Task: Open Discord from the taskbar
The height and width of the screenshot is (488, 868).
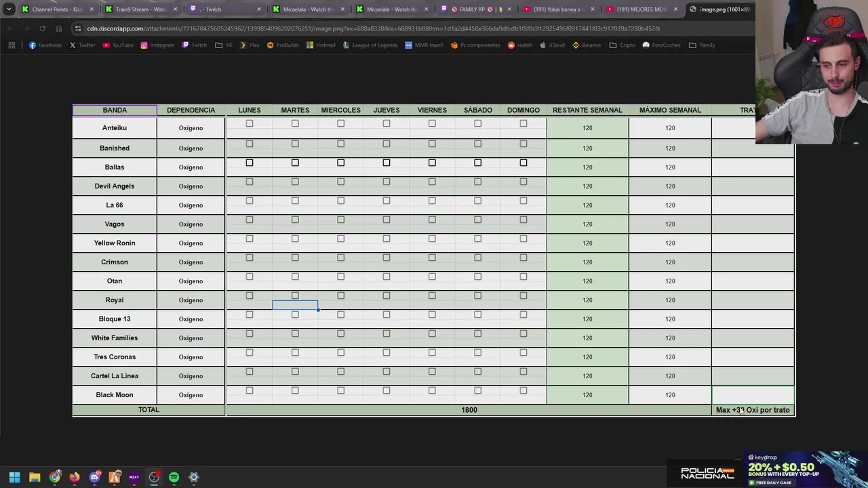Action: [x=94, y=477]
